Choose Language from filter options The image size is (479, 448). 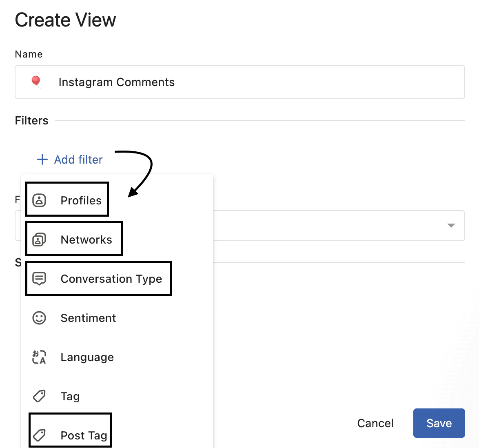(x=87, y=357)
